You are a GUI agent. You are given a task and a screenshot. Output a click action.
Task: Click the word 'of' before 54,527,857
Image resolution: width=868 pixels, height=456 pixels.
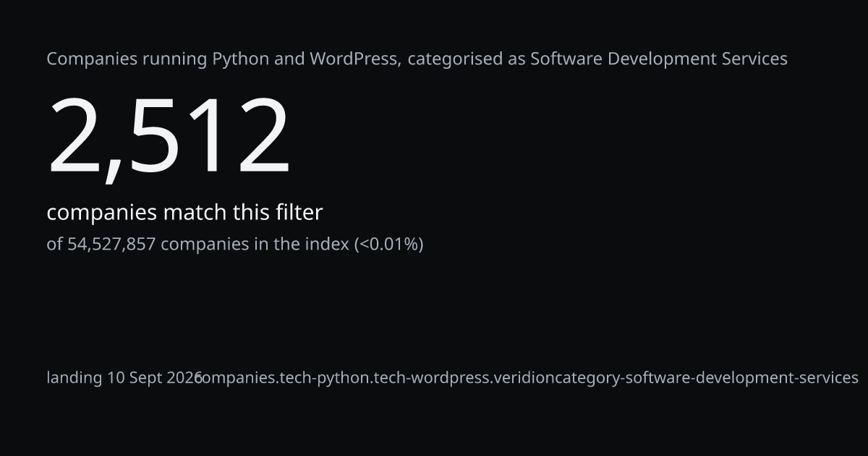pos(55,245)
